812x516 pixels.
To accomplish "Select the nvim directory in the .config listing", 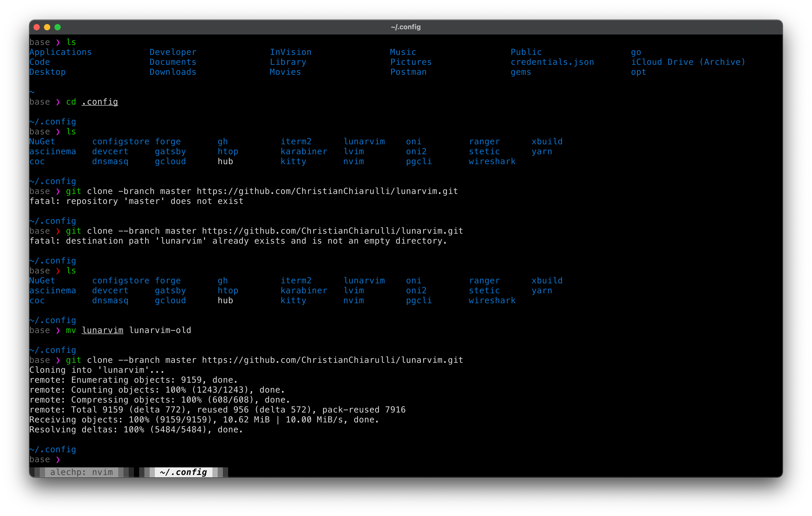I will pos(353,162).
